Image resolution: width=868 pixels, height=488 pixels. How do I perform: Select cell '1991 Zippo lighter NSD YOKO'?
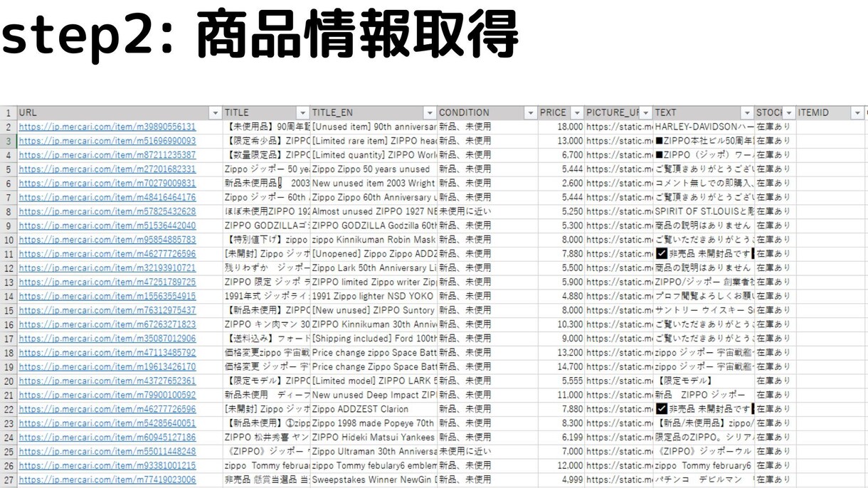point(374,296)
